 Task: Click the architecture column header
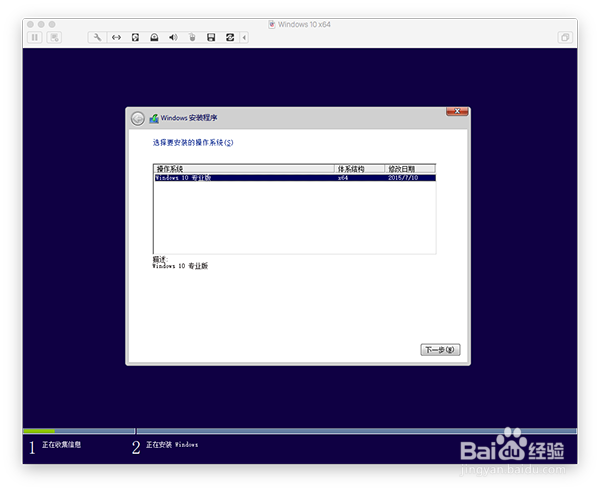tap(359, 169)
